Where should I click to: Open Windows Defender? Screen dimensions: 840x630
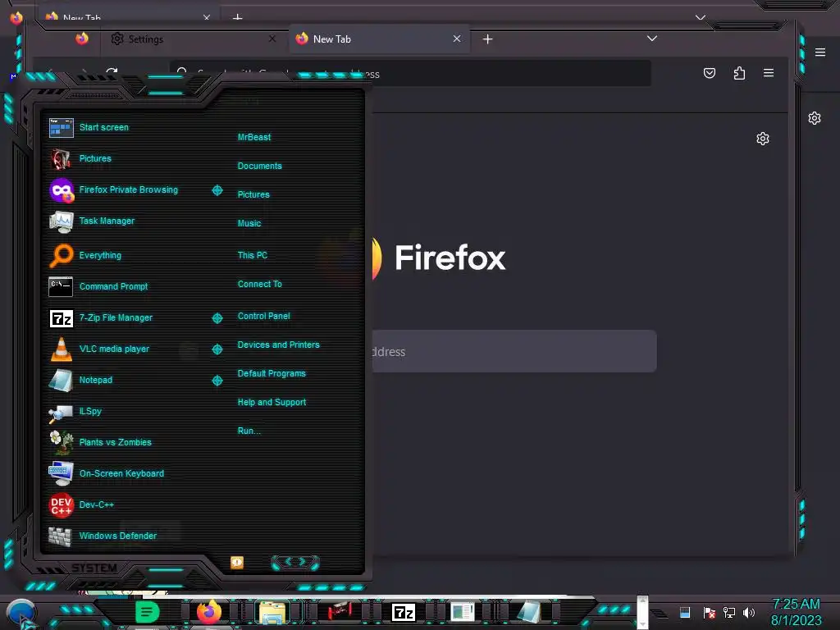tap(103, 536)
